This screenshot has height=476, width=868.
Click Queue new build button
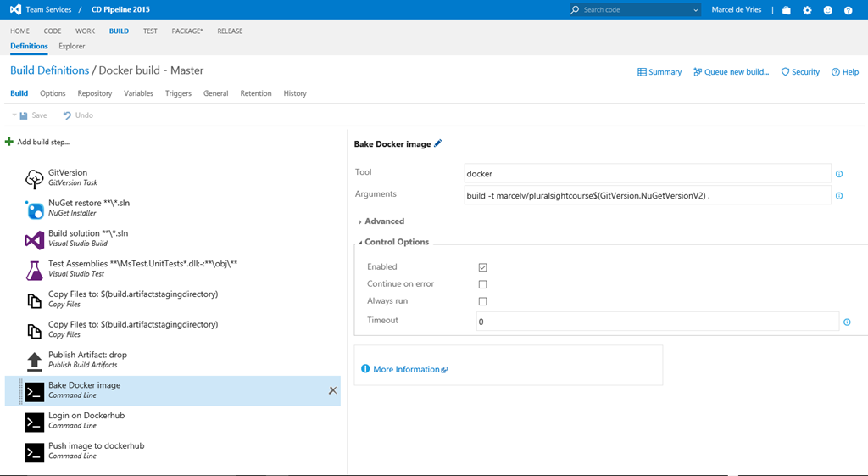coord(731,72)
